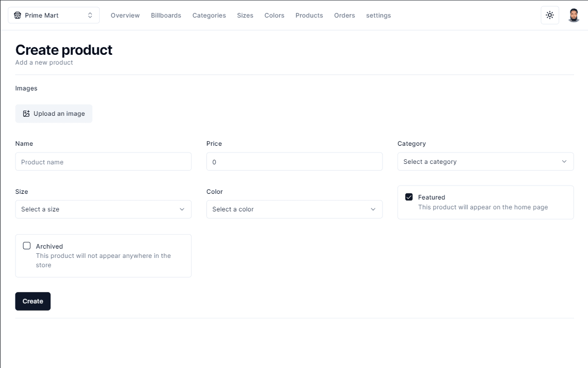Open the Select a color dropdown

coord(294,209)
